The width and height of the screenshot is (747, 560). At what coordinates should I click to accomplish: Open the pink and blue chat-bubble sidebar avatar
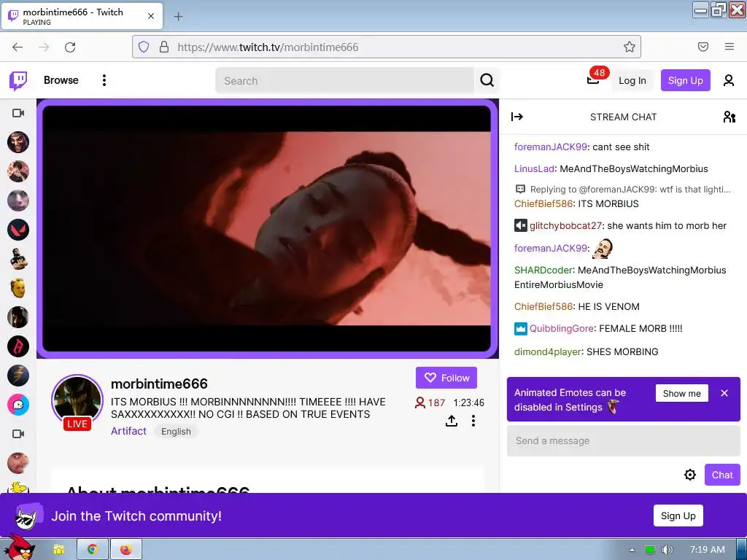pos(18,405)
